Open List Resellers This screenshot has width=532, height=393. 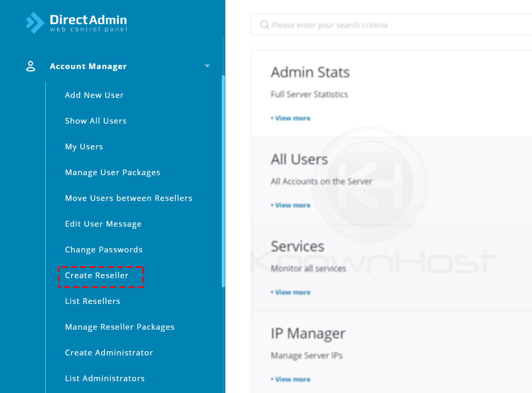(92, 301)
